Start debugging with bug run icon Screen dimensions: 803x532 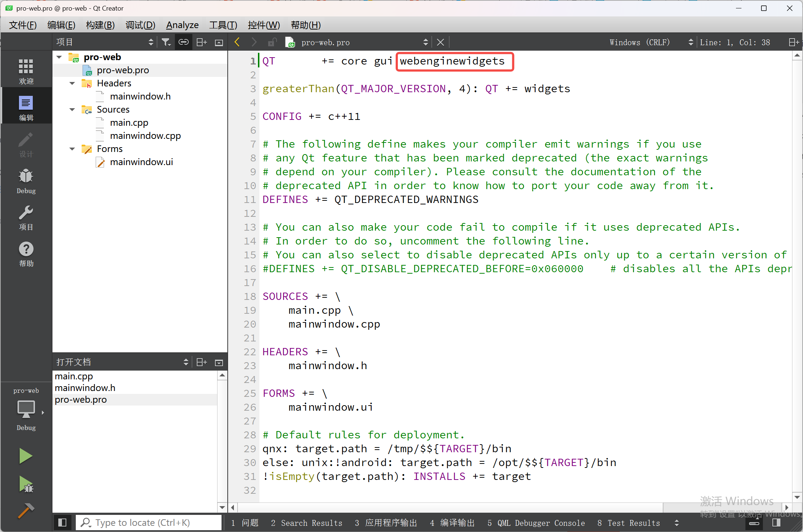26,484
